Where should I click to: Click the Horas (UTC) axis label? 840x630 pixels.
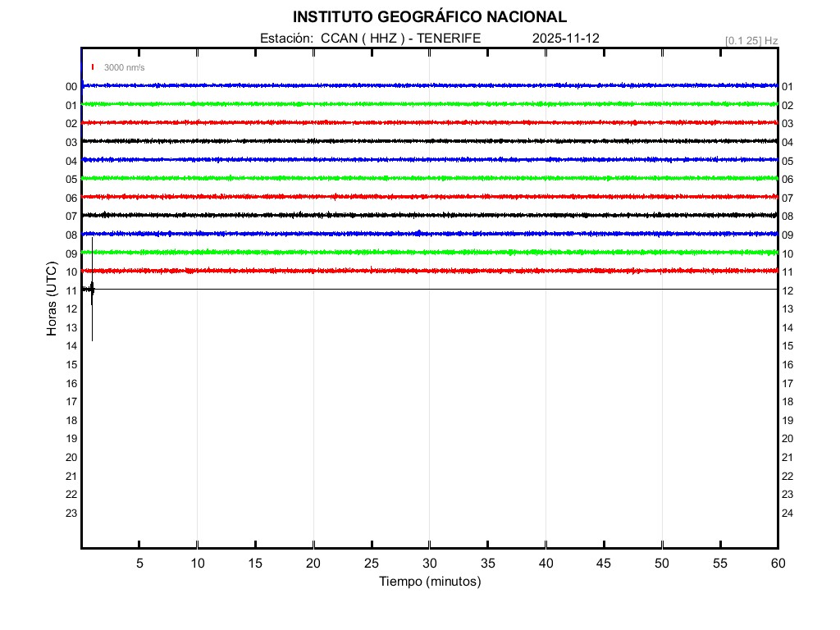pyautogui.click(x=52, y=299)
